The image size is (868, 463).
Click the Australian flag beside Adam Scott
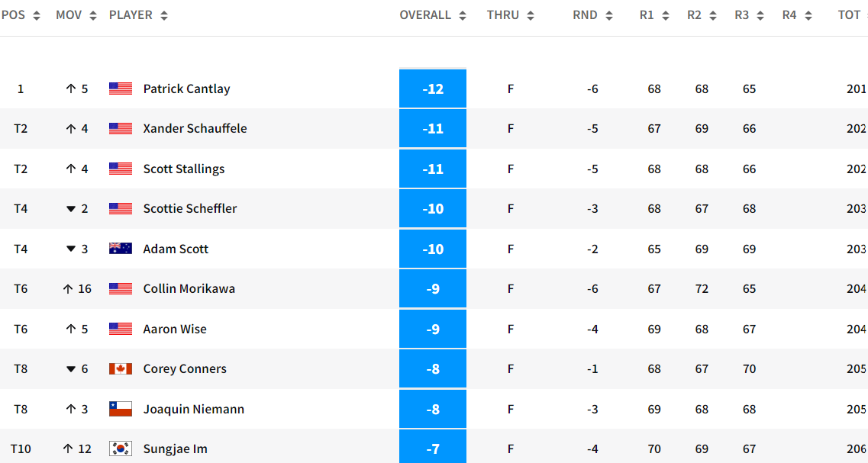121,249
